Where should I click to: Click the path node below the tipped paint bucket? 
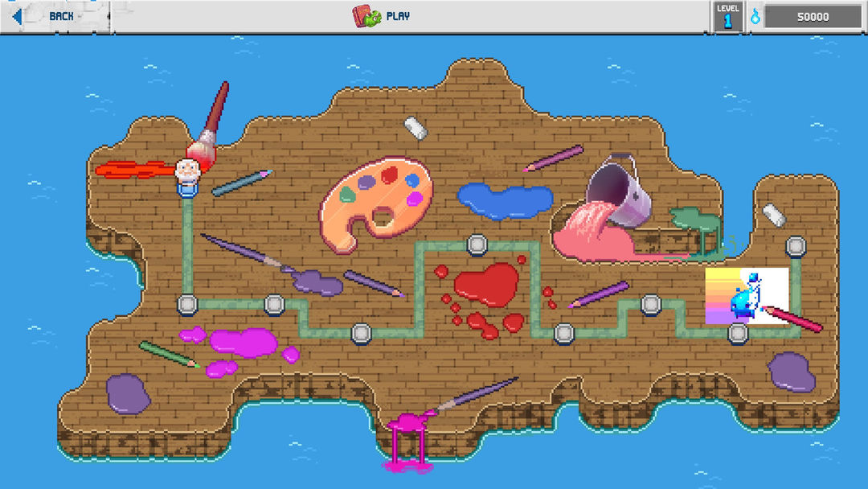(651, 305)
